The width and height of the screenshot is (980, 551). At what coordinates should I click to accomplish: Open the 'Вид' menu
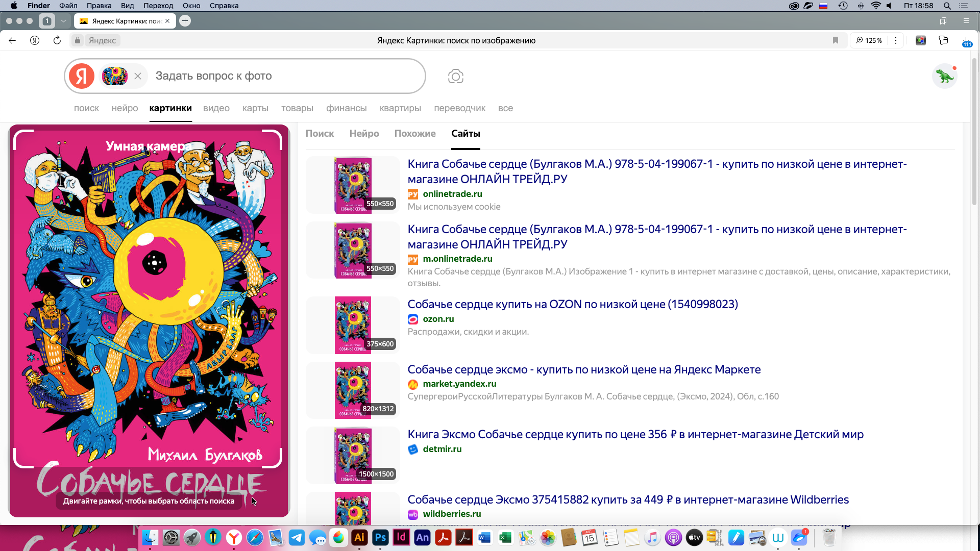pyautogui.click(x=128, y=6)
